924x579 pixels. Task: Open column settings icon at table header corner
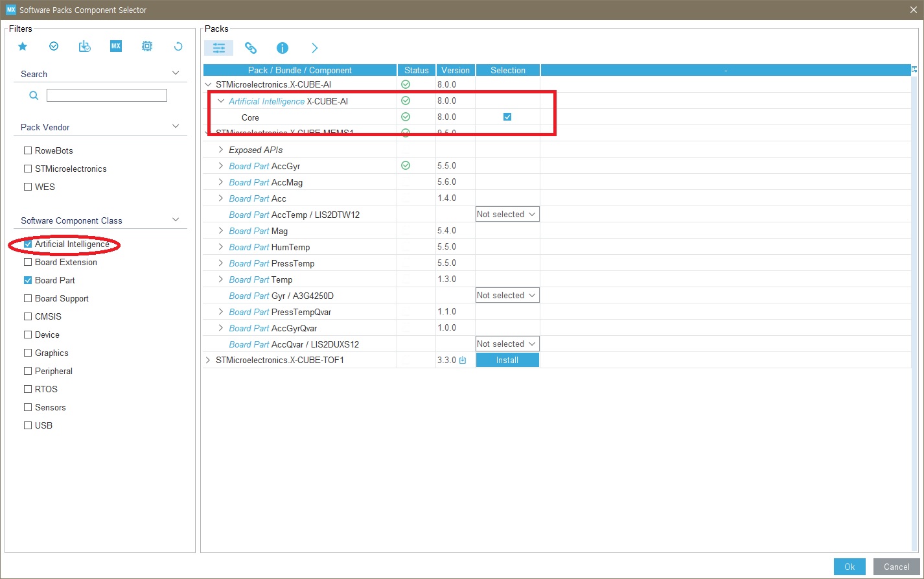(x=914, y=69)
